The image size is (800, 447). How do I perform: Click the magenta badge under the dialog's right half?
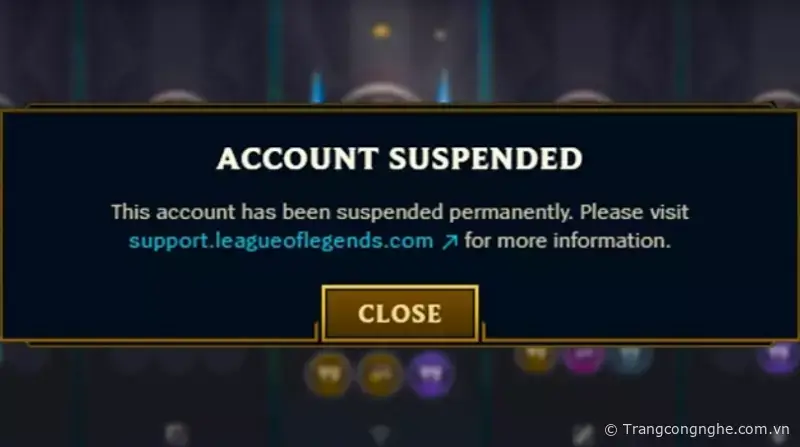(583, 356)
